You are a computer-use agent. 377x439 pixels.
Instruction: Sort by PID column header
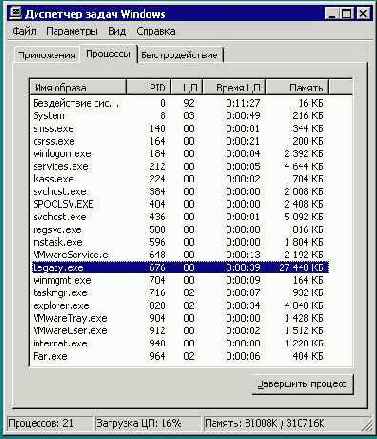tap(149, 87)
